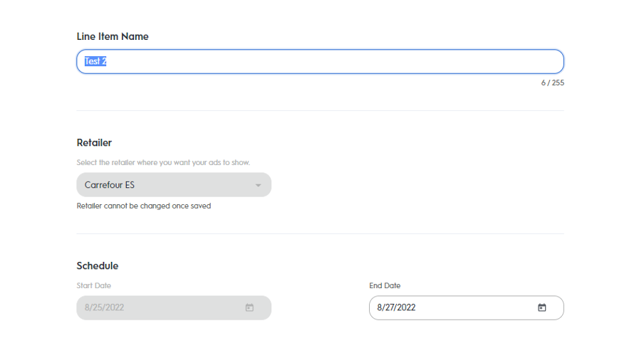Click the "Select the retailer" helper text

point(163,162)
